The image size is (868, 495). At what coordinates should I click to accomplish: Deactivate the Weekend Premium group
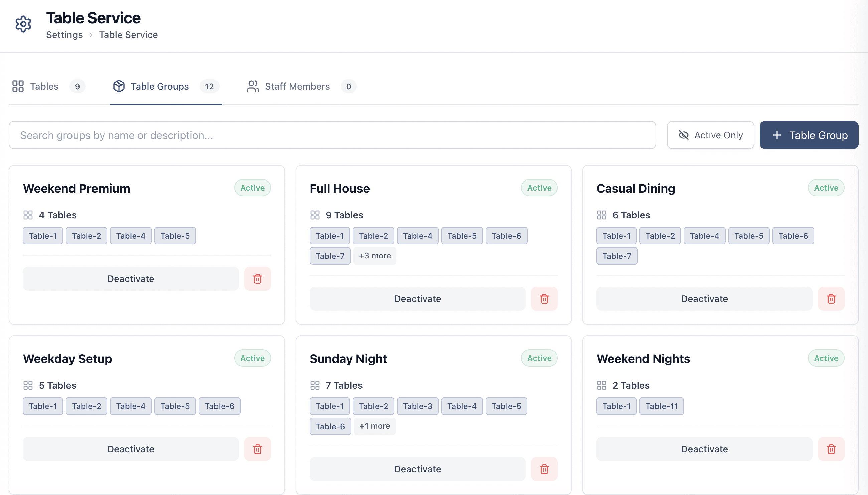pos(131,279)
